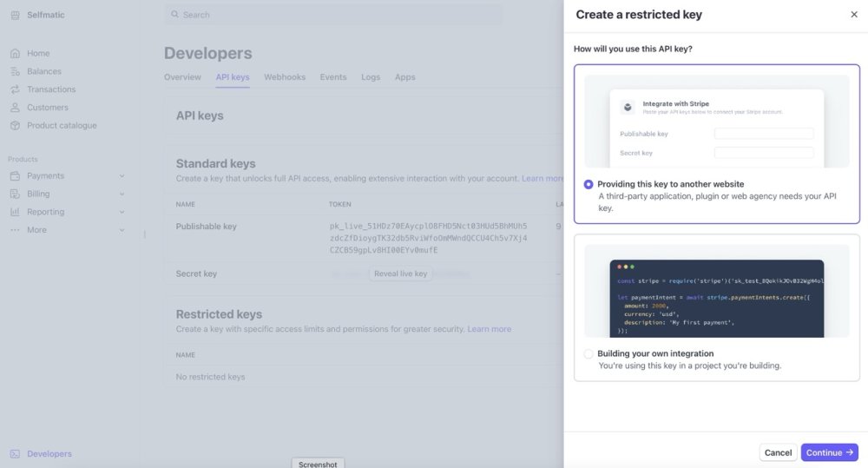Image resolution: width=868 pixels, height=468 pixels.
Task: Click the Product catalogue sidebar label
Action: coord(62,125)
